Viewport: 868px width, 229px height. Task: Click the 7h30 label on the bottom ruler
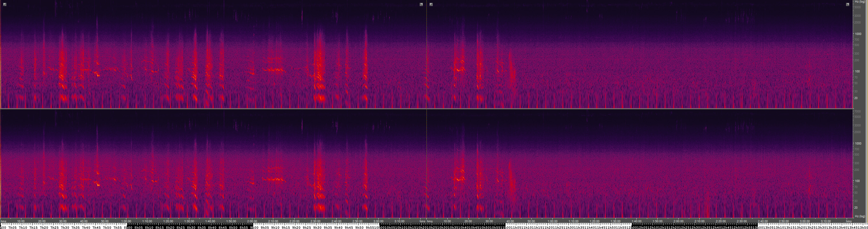pos(65,227)
